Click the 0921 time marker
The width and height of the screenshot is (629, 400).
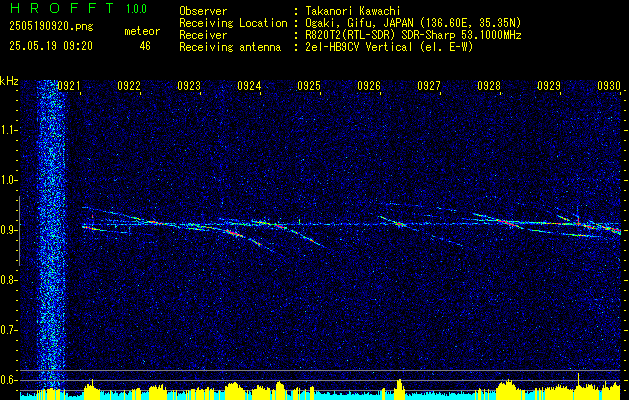(69, 86)
